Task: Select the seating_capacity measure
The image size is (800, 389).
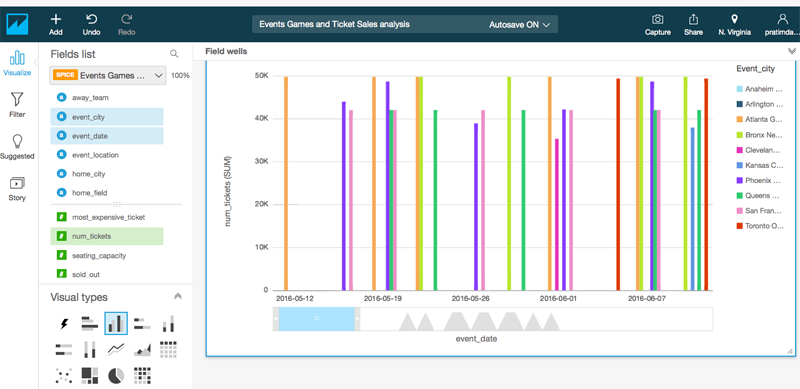Action: pos(107,255)
